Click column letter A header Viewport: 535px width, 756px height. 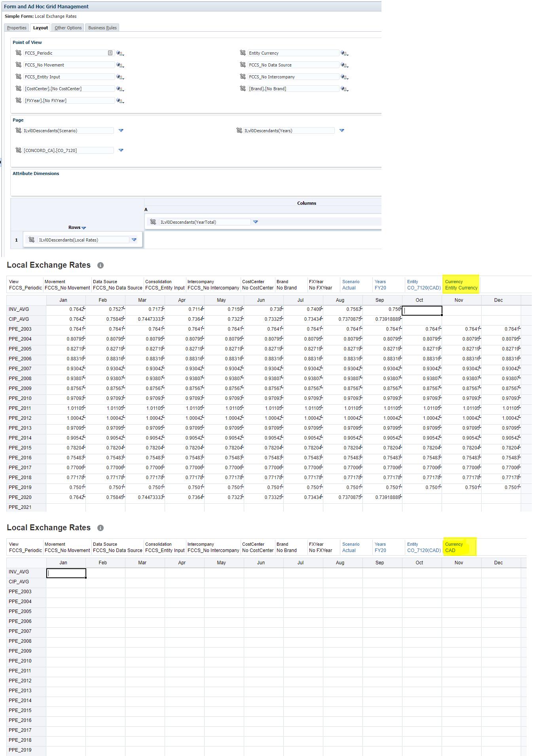pos(146,209)
